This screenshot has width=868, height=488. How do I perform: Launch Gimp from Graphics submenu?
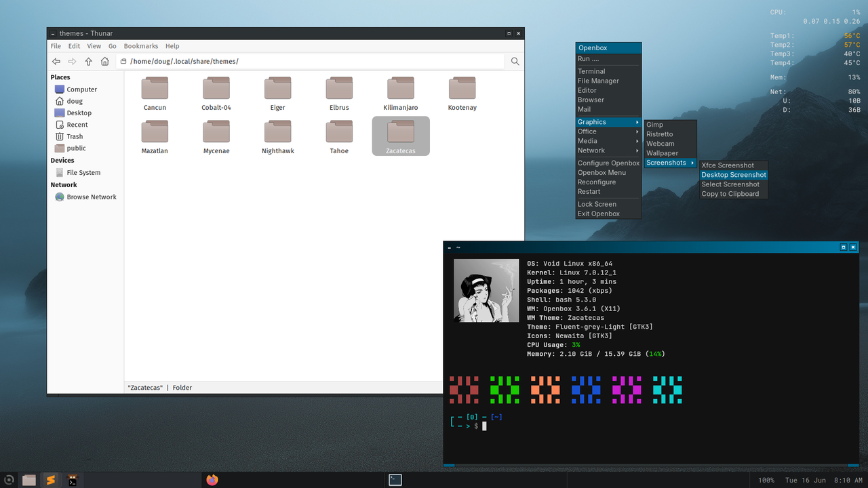pyautogui.click(x=671, y=125)
